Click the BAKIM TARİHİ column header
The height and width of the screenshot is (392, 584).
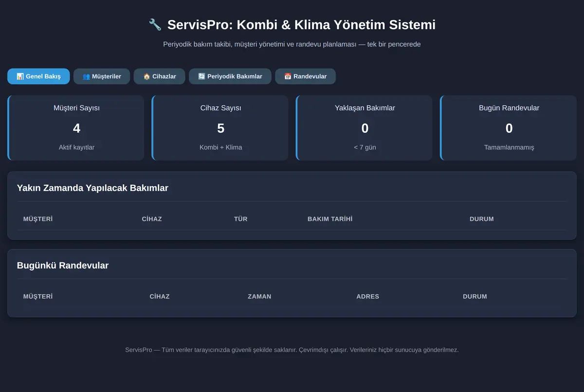click(330, 219)
